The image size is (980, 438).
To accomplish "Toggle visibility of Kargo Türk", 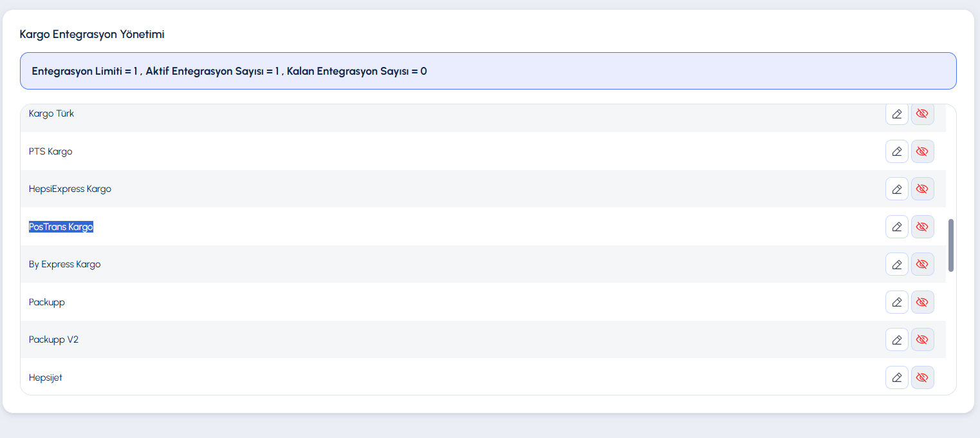I will [x=923, y=114].
